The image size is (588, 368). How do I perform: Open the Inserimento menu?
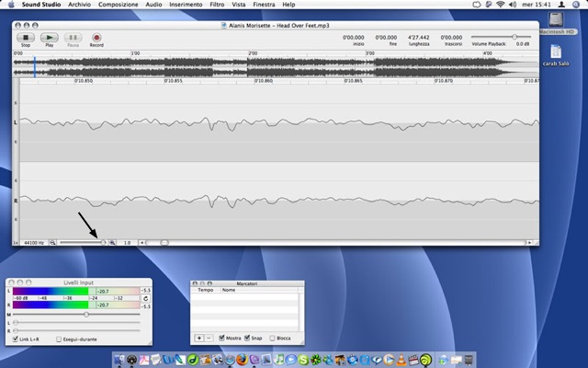(x=186, y=5)
